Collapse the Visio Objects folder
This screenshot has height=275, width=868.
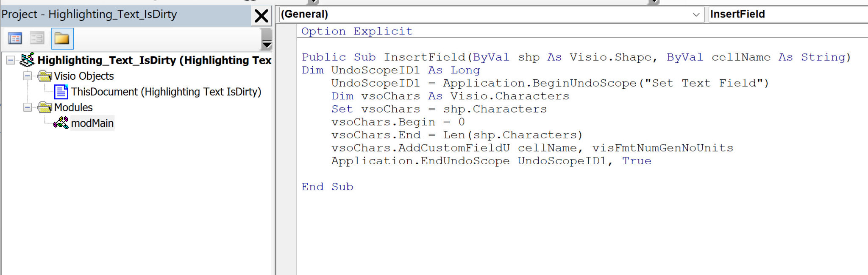click(x=28, y=76)
